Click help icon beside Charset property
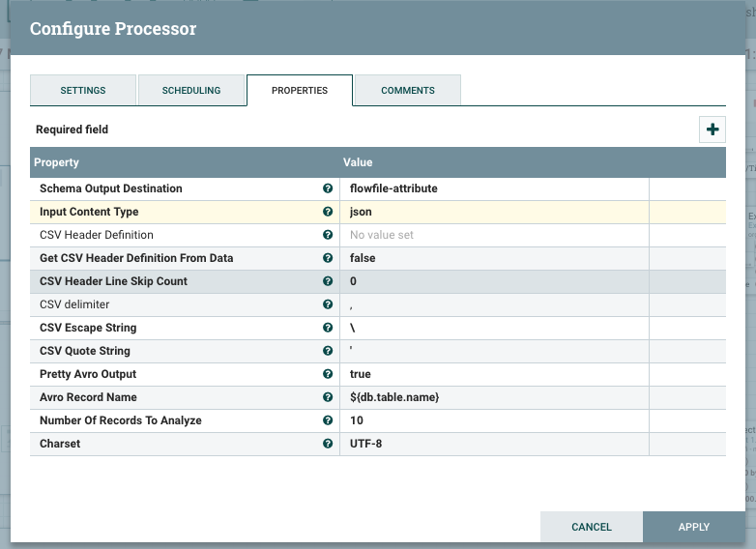Viewport: 756px width, 549px height. pyautogui.click(x=328, y=444)
